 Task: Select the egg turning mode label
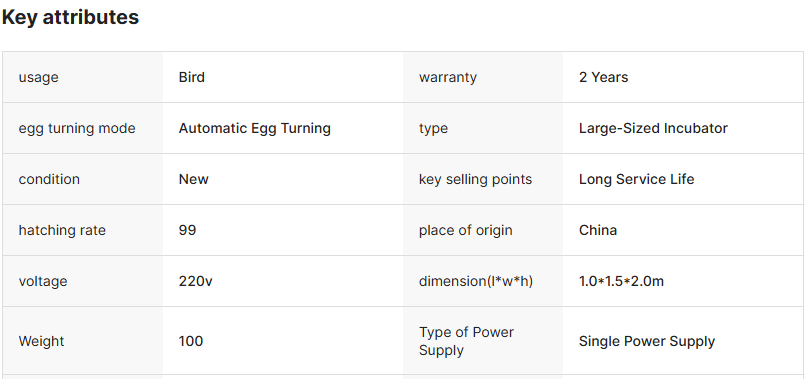pyautogui.click(x=77, y=128)
